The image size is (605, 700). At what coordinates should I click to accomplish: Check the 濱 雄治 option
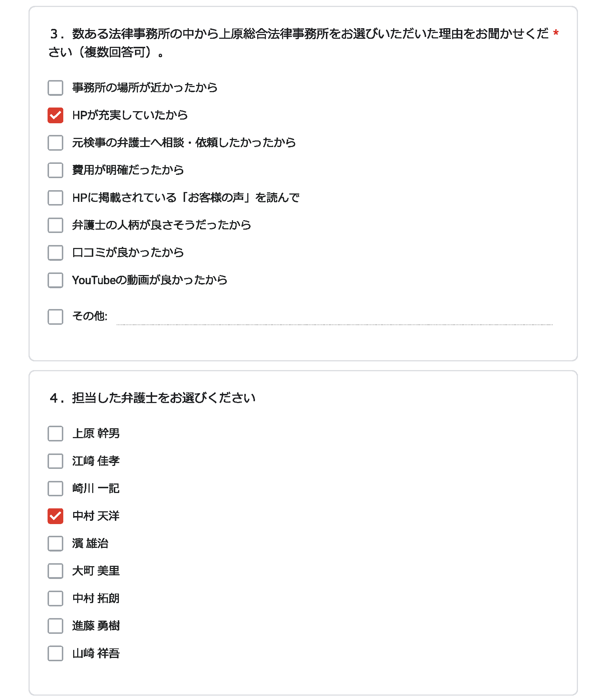(x=55, y=543)
